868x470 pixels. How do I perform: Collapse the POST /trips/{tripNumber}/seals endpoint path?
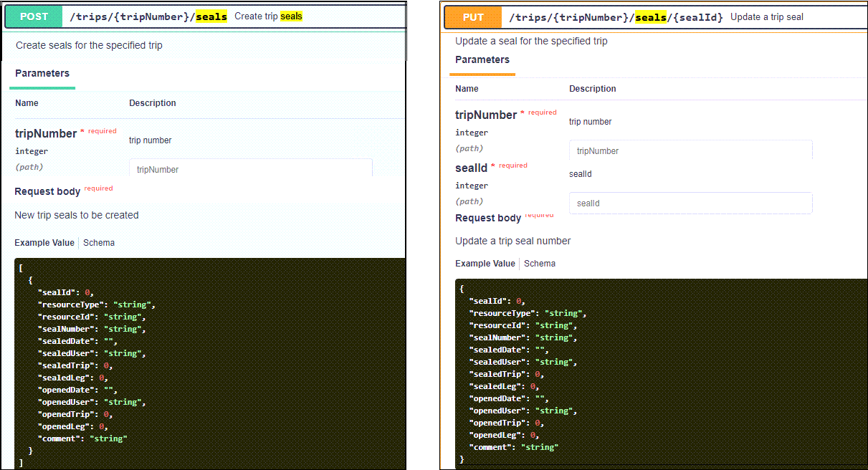click(148, 16)
